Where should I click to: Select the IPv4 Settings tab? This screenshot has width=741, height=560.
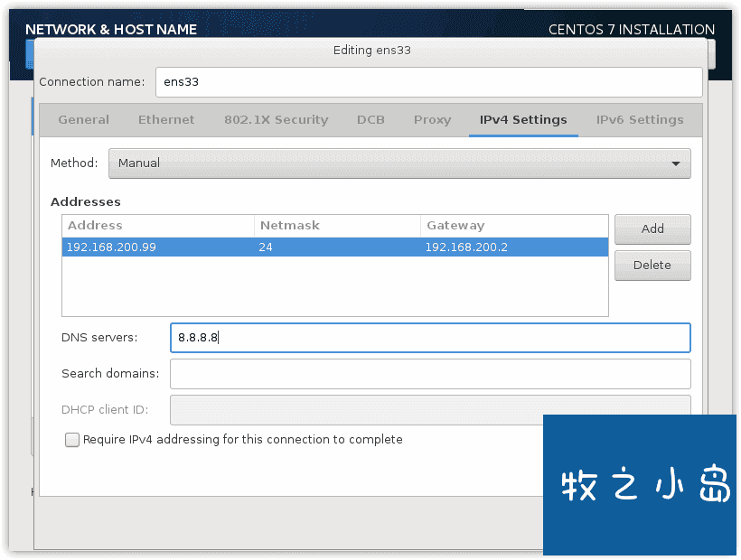(523, 120)
